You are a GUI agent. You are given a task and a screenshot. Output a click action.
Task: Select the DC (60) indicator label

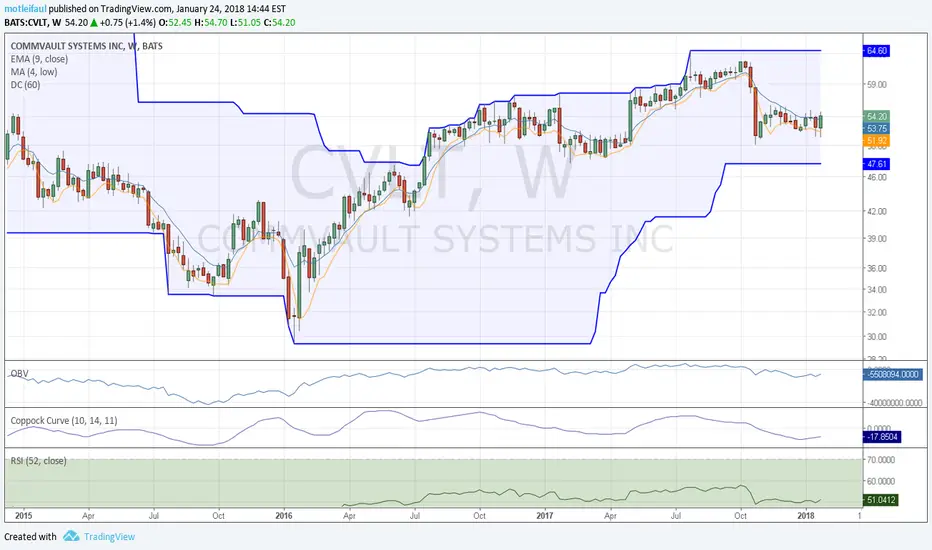tap(26, 84)
